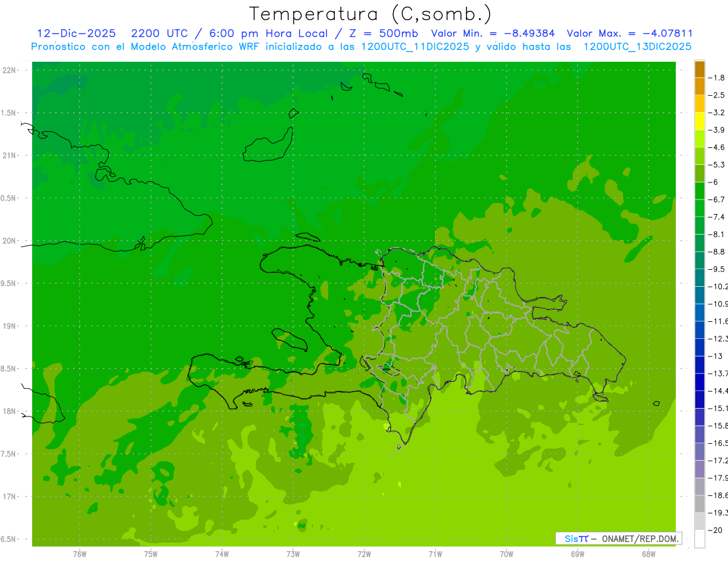Click the -20 colorbar label
Image resolution: width=728 pixels, height=562 pixels.
pos(716,530)
